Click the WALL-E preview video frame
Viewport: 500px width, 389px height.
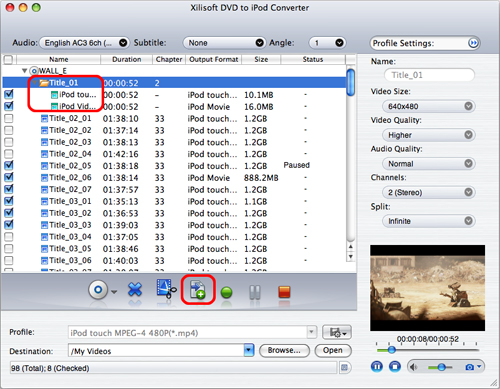point(427,288)
